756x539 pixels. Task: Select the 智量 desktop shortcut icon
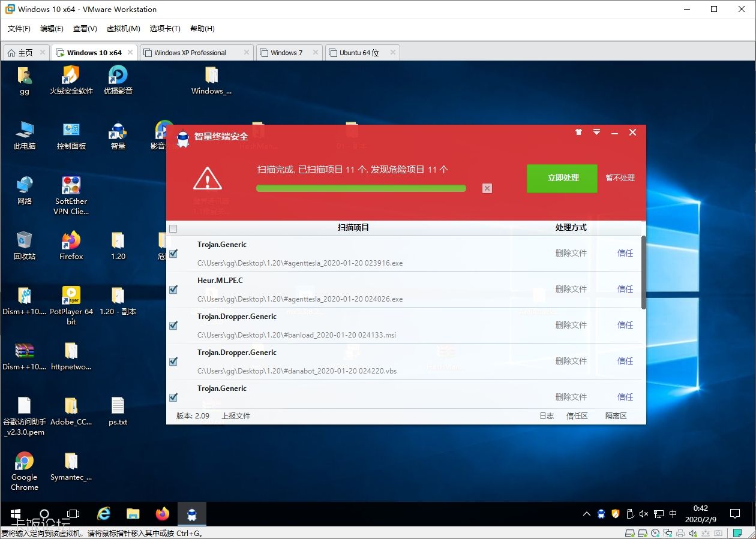(118, 135)
